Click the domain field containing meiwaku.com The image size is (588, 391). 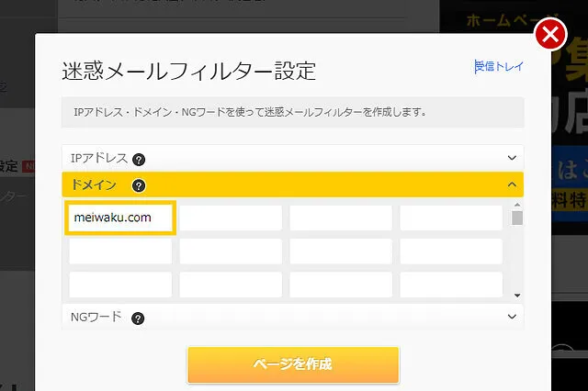pos(120,218)
